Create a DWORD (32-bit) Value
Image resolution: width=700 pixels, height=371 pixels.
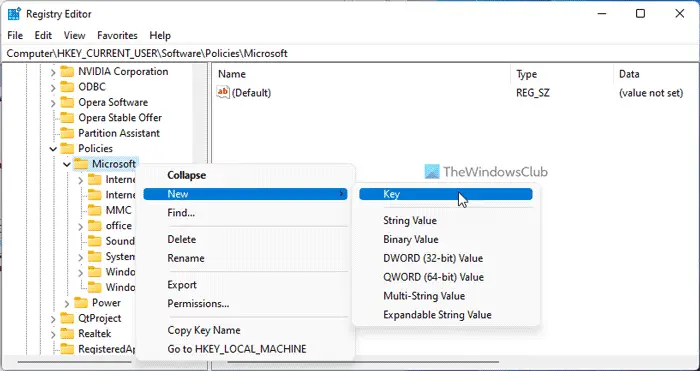433,258
